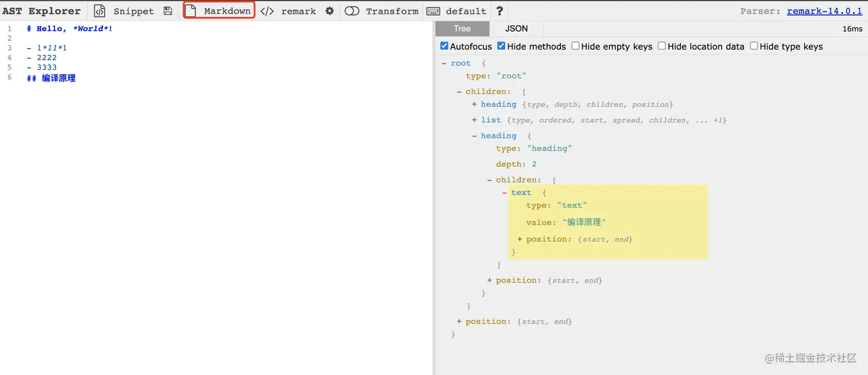
Task: Open the Transform menu
Action: (x=392, y=11)
